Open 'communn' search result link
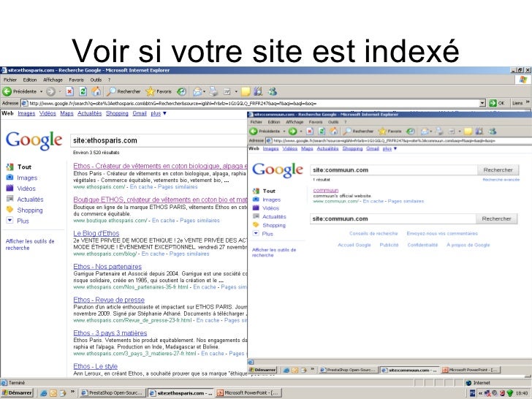 (326, 190)
